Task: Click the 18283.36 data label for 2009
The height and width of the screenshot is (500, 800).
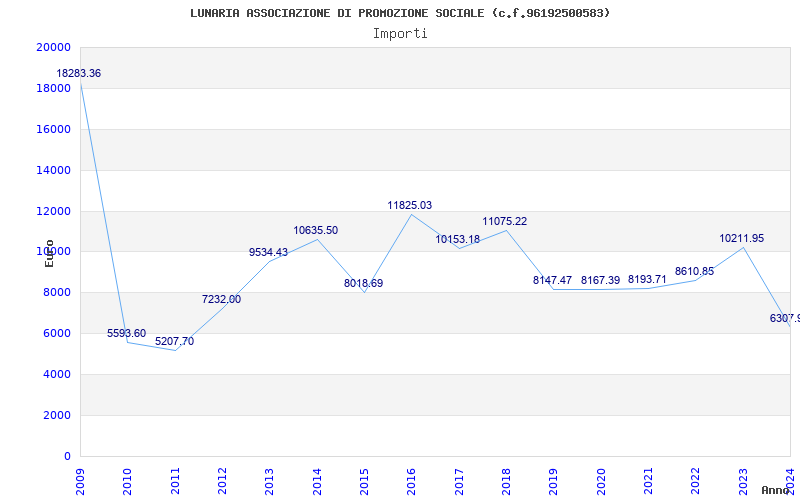Action: [79, 73]
